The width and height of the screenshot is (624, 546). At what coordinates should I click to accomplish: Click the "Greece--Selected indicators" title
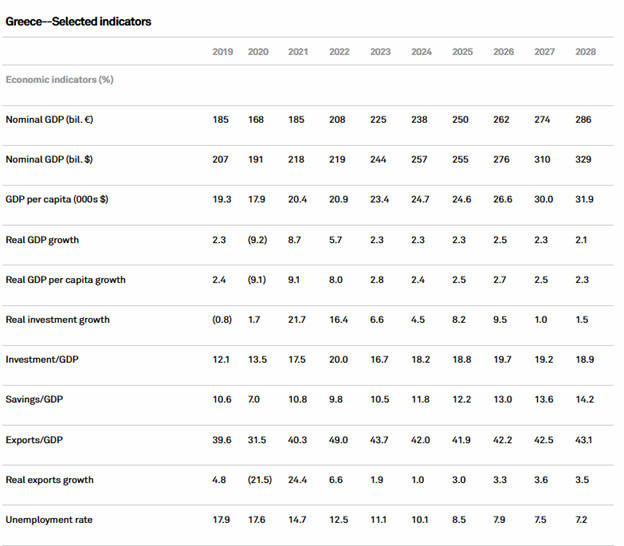pos(79,21)
